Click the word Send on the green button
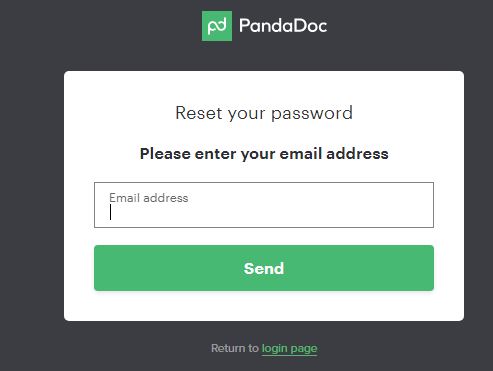 264,268
